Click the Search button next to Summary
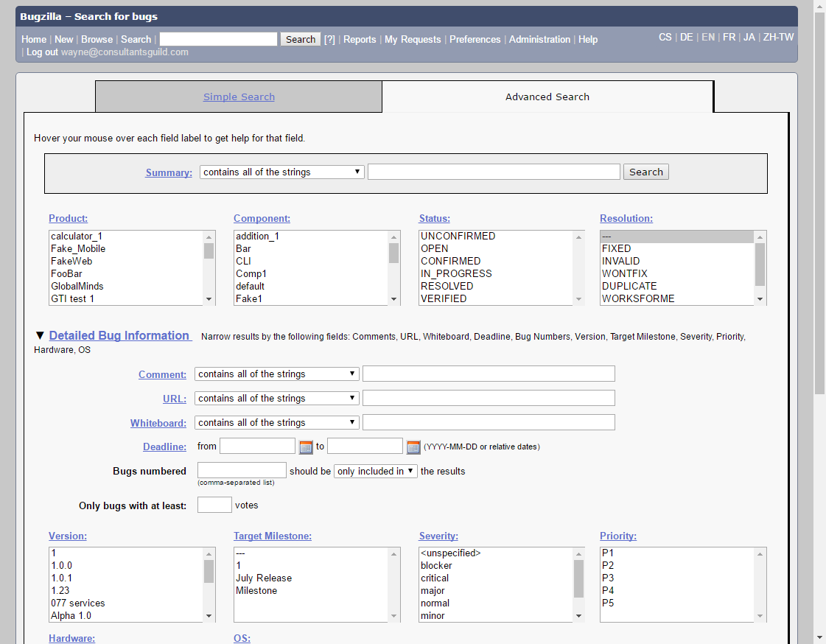Screen dimensions: 826x644 (x=646, y=172)
